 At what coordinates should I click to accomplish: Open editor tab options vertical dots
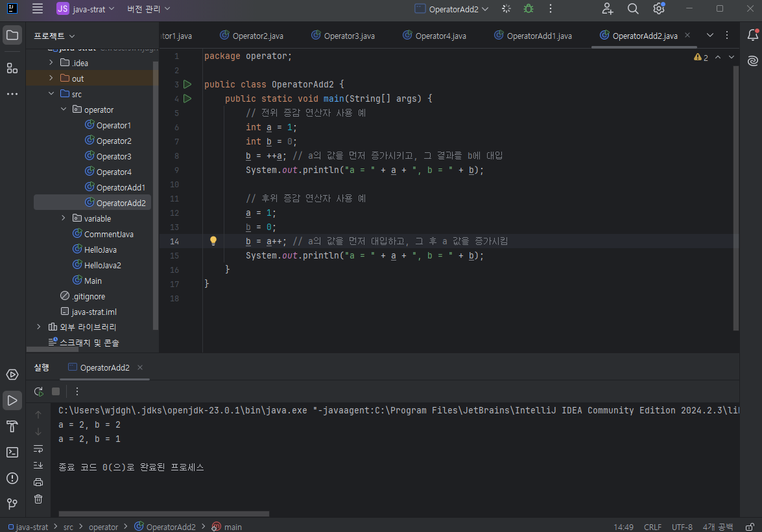point(727,35)
